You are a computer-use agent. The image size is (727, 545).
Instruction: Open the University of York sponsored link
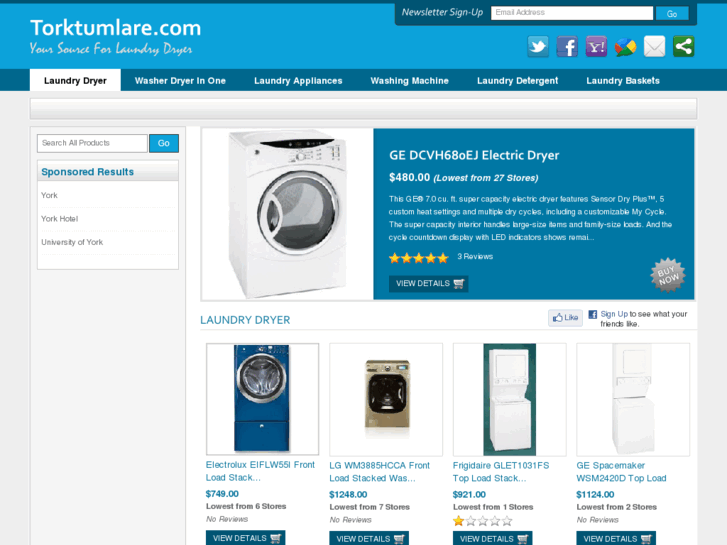click(72, 242)
